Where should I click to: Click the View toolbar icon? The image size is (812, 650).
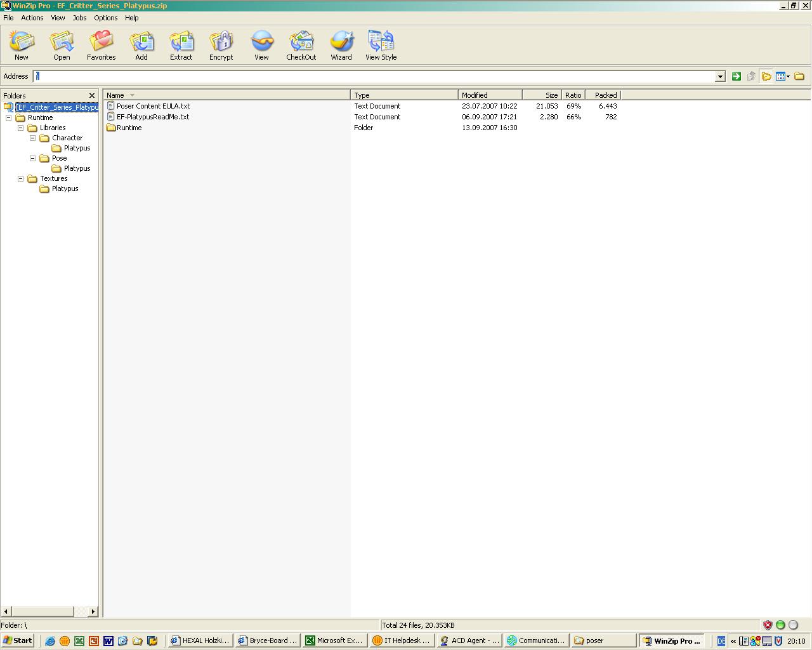click(x=261, y=45)
